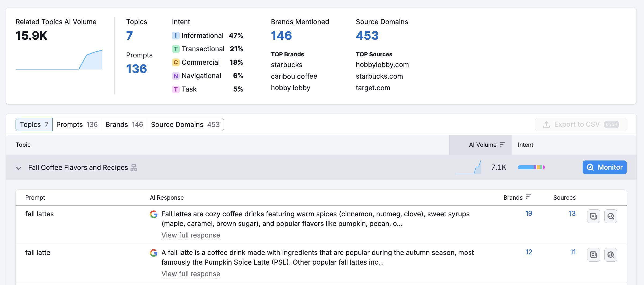The image size is (644, 285).
Task: Open the full response for fall lattes
Action: click(191, 235)
